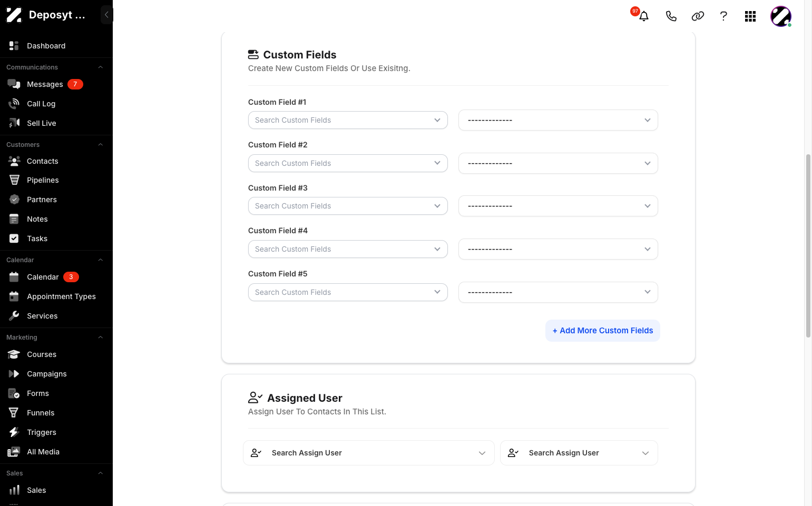Click the Tasks checkmark icon
Screen dimensions: 812x506
pyautogui.click(x=14, y=239)
